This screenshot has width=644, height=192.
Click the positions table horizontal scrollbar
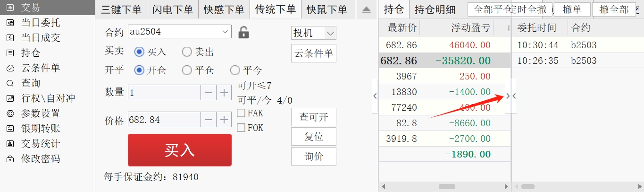[444, 187]
